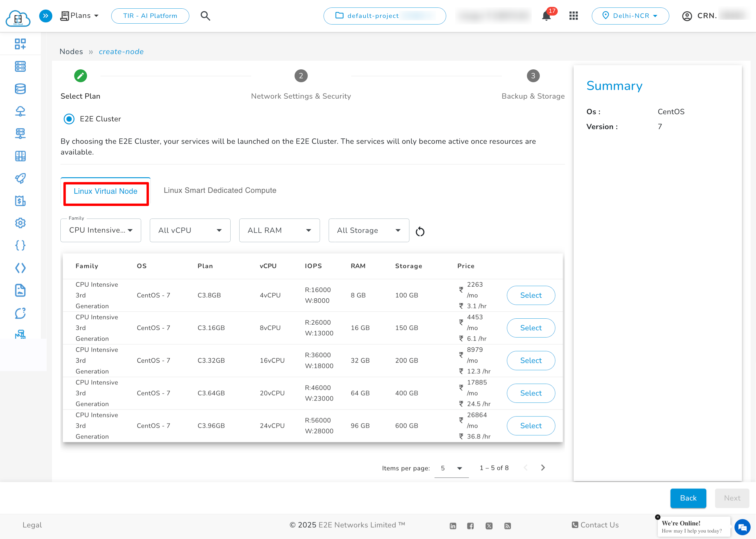
Task: Open the apps grid icon
Action: [x=573, y=16]
